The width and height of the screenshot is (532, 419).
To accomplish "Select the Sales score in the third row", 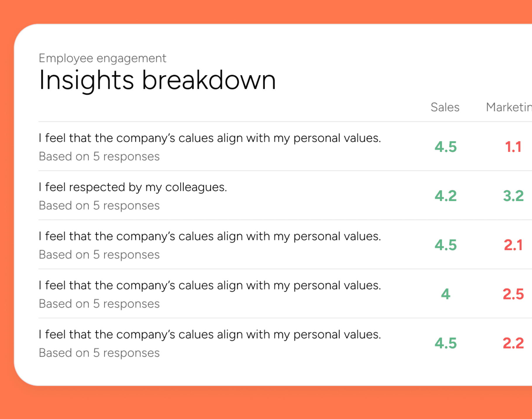I will point(445,245).
